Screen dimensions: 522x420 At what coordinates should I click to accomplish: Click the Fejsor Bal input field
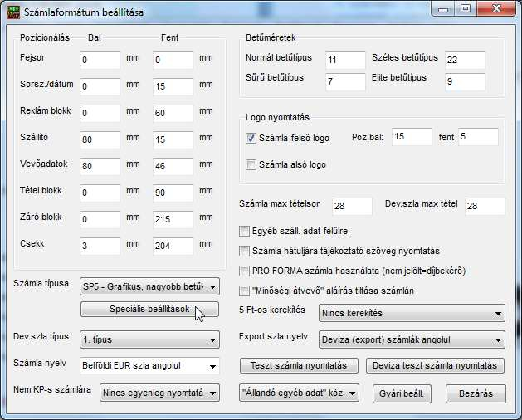[x=100, y=60]
